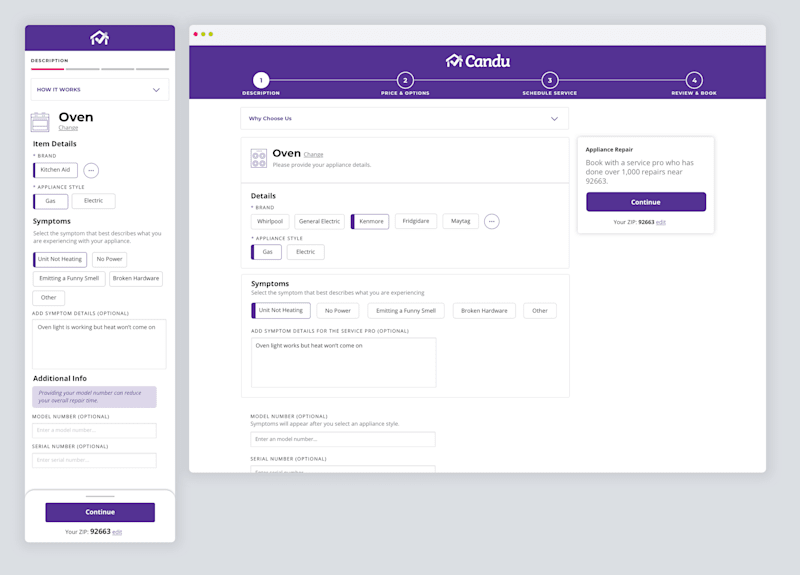
Task: Show more brands via mobile ellipsis icon
Action: click(91, 170)
